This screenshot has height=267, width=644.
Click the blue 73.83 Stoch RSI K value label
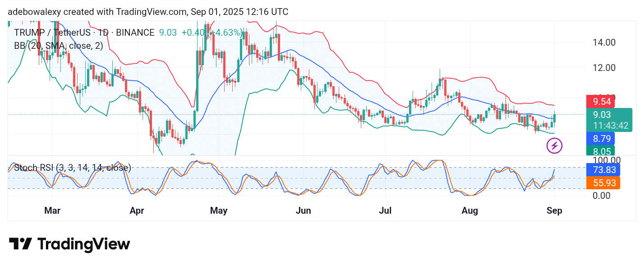(603, 170)
